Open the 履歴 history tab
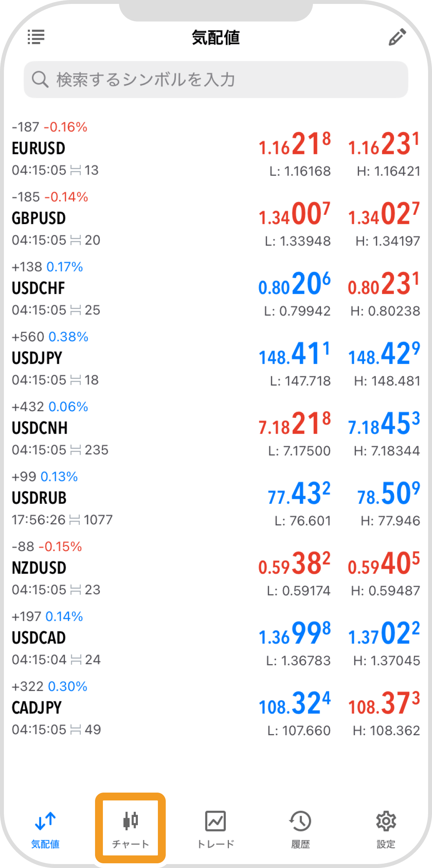 (x=300, y=828)
